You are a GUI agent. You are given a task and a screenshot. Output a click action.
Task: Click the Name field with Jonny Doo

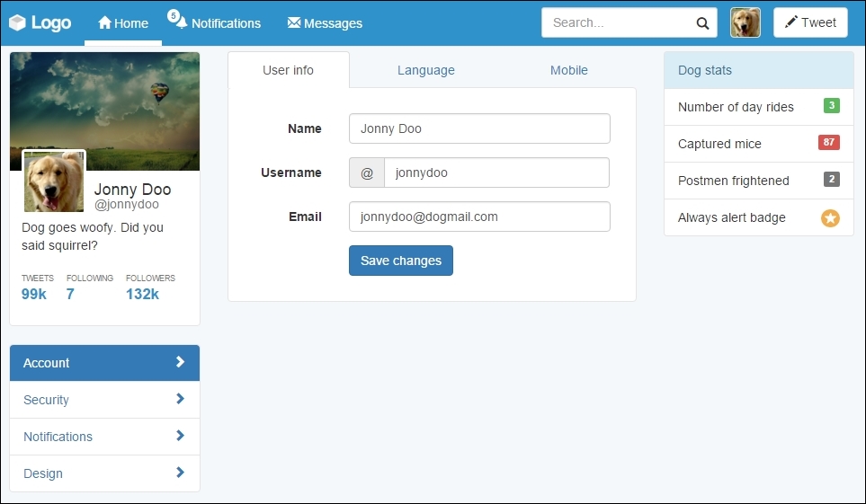tap(479, 128)
